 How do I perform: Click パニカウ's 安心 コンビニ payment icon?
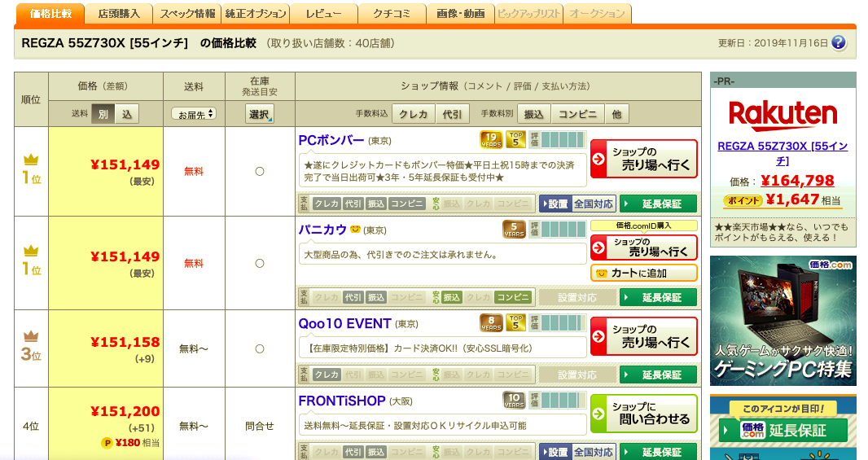click(x=513, y=297)
